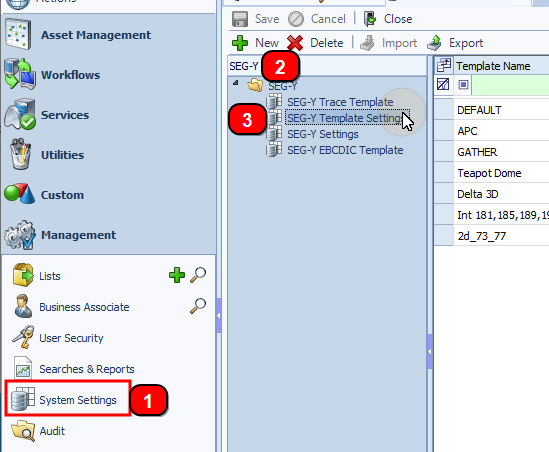This screenshot has width=549, height=452.
Task: Collapse the settings tree panel splitter
Action: [430, 351]
